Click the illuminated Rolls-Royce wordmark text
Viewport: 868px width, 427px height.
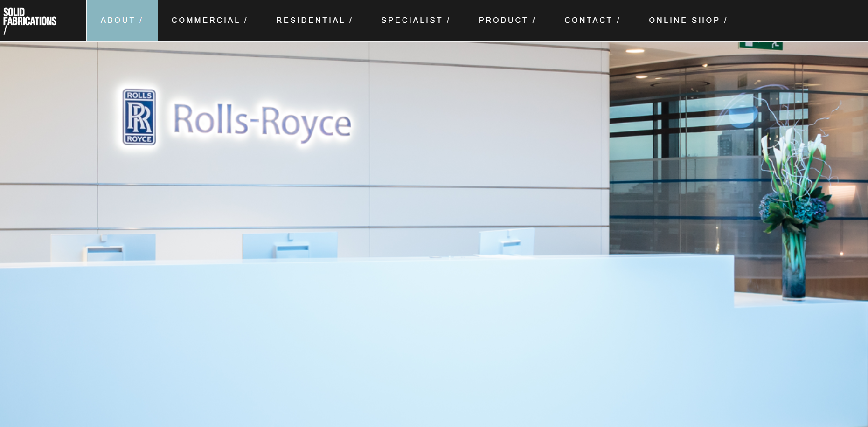tap(262, 121)
